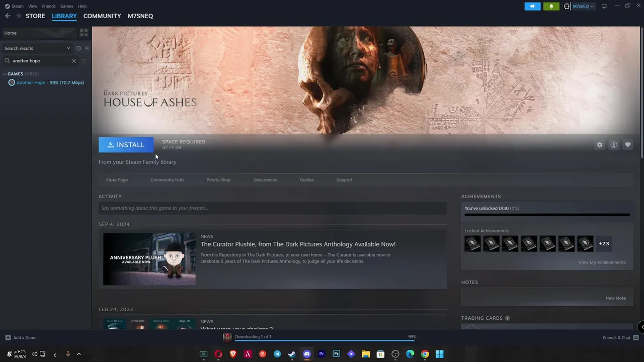Click the first locked achievement icon

[472, 244]
